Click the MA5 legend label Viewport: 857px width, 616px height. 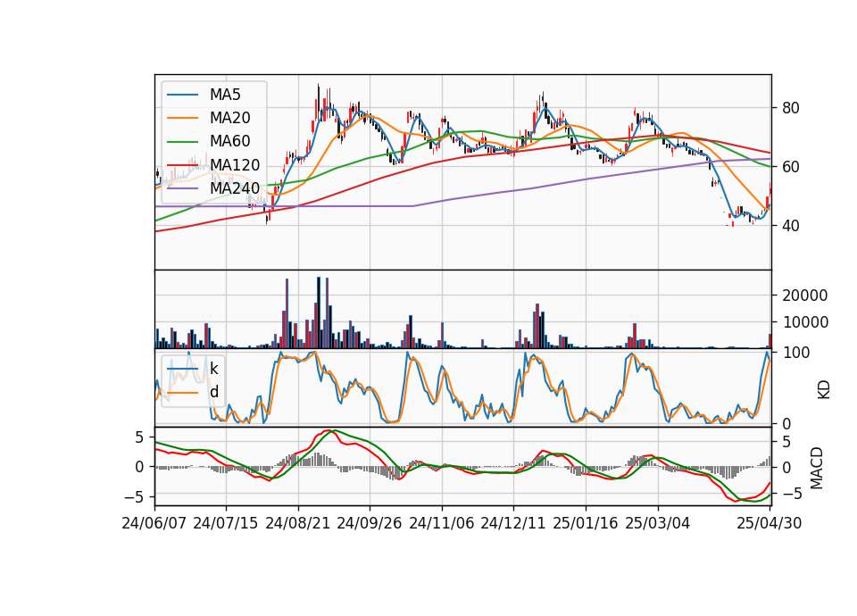[x=225, y=95]
